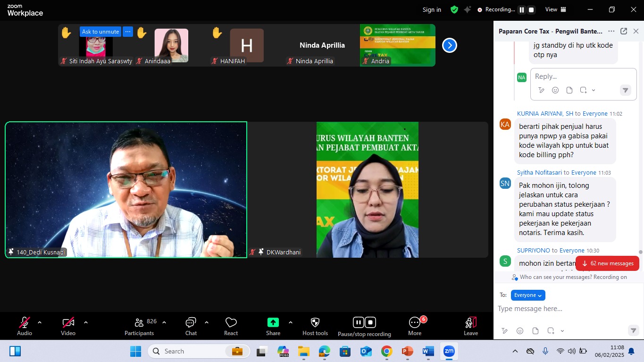Expand the Audio options arrow
644x362 pixels.
pyautogui.click(x=40, y=322)
